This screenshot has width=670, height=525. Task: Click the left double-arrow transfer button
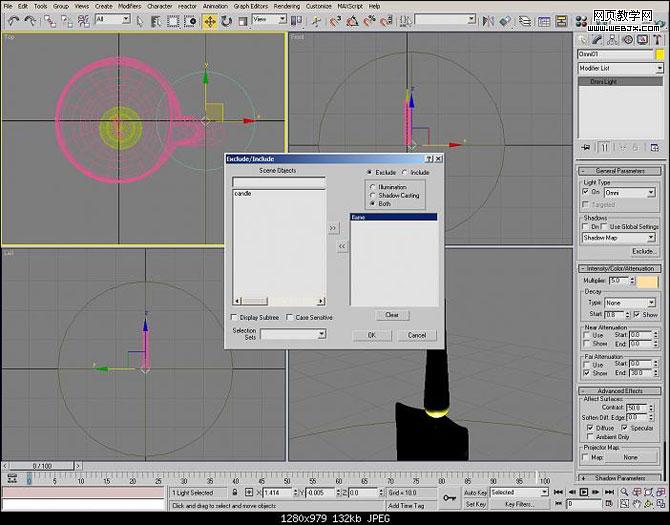click(342, 245)
